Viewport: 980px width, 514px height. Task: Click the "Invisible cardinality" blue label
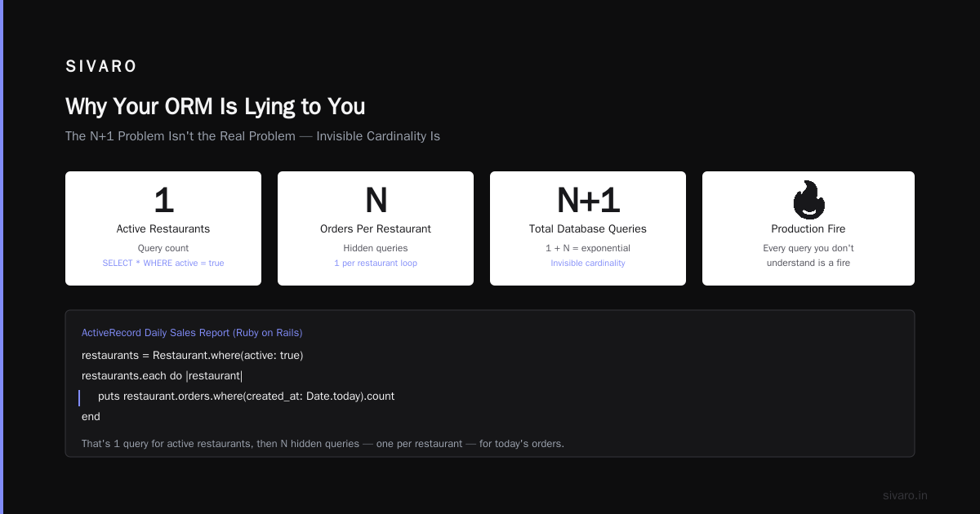(x=588, y=264)
